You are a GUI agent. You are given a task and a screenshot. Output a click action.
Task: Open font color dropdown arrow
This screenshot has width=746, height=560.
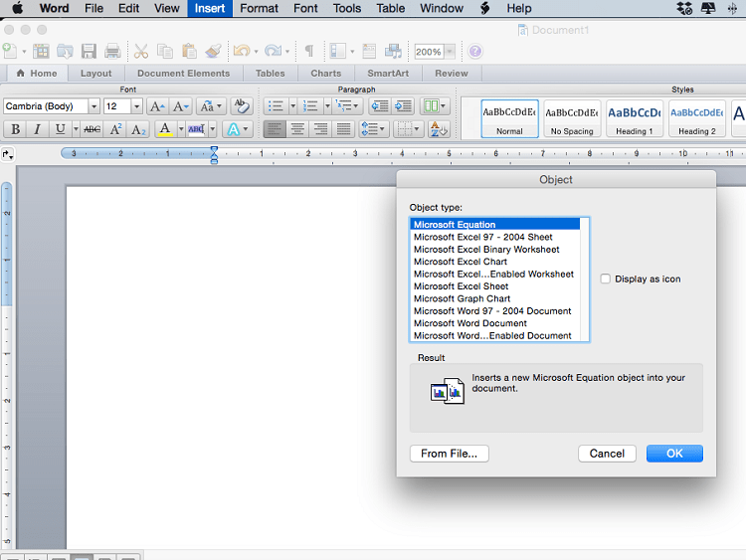pos(181,129)
